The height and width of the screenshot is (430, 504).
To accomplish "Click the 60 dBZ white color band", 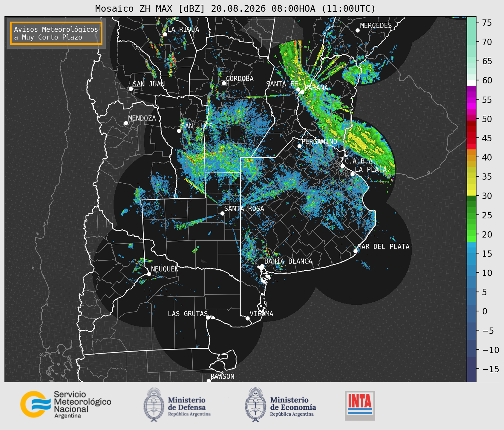I will 471,83.
